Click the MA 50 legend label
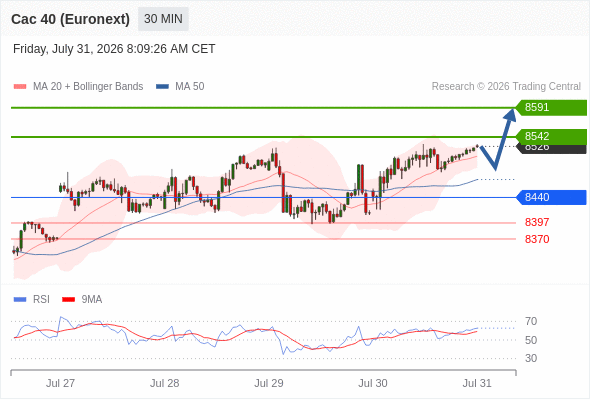The image size is (590, 400). click(x=190, y=87)
